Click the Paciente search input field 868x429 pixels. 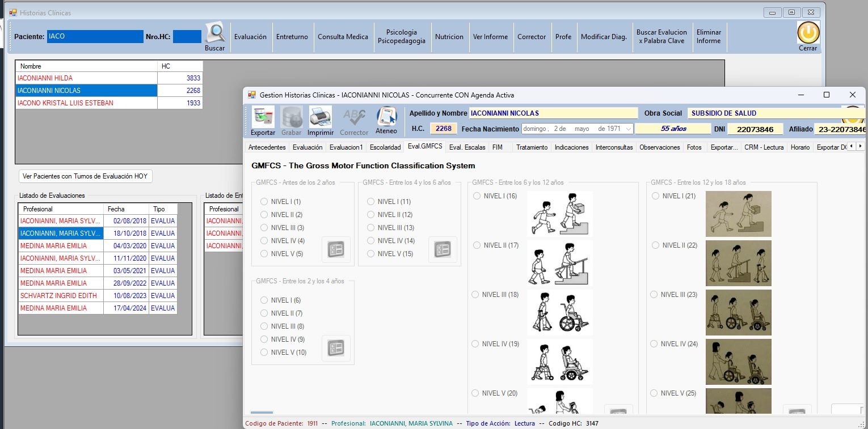coord(95,36)
